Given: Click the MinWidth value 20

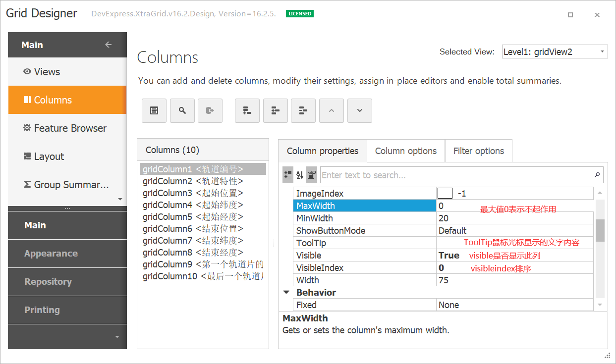Looking at the screenshot, I should [x=444, y=218].
